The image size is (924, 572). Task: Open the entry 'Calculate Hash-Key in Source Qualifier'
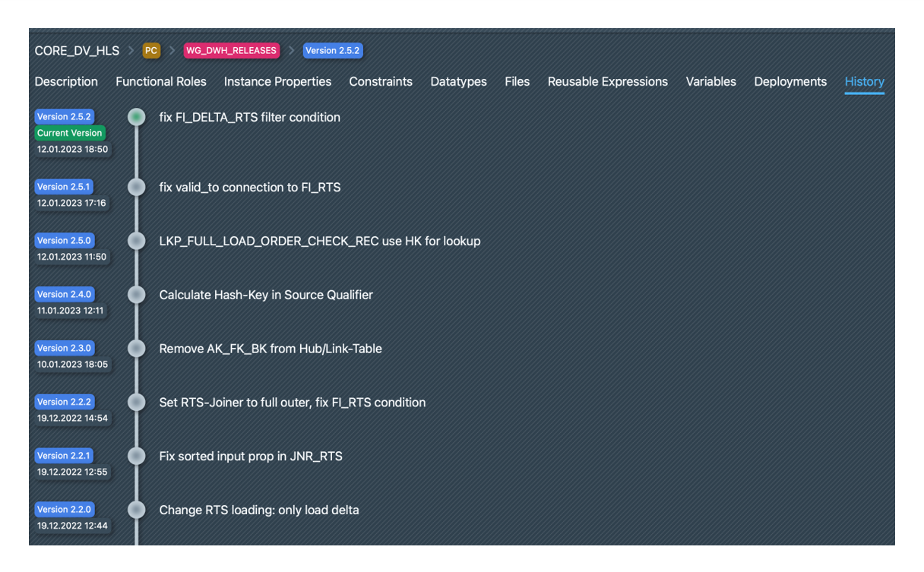266,295
